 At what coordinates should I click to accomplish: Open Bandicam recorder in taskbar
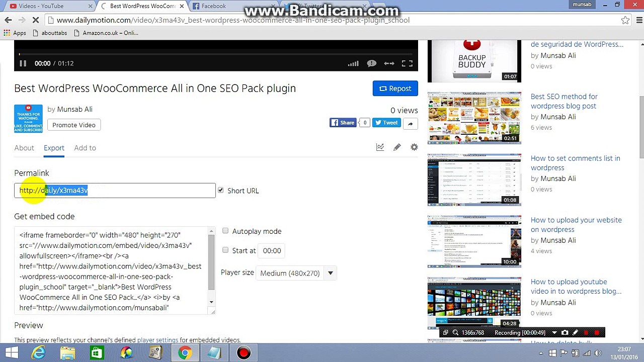[x=244, y=353]
